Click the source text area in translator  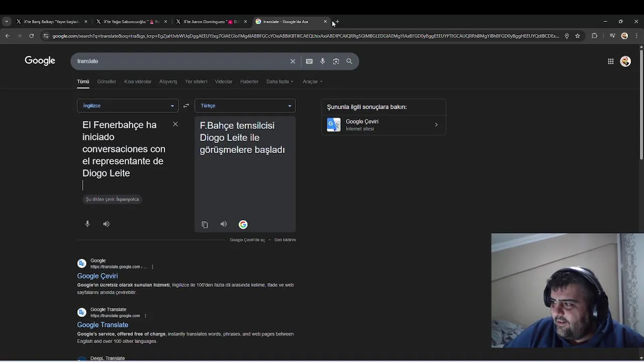[x=124, y=155]
